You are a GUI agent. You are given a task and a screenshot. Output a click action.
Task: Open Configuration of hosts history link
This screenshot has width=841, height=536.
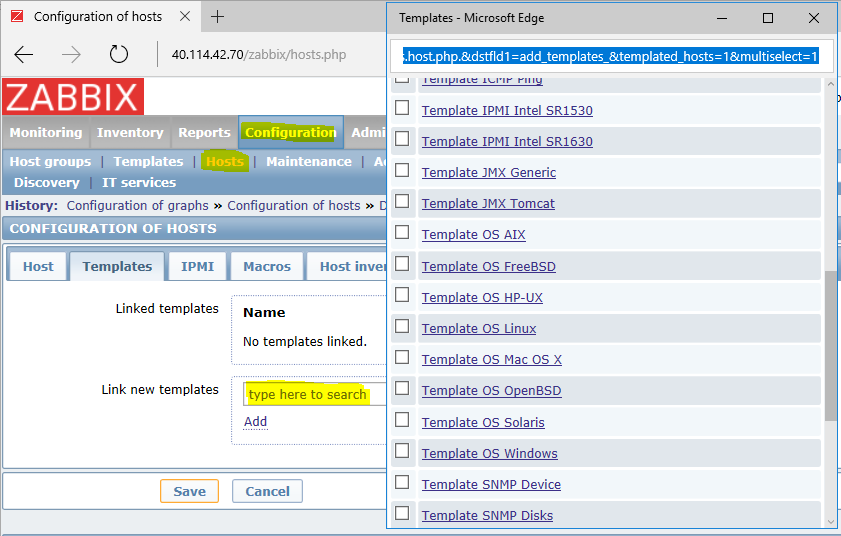coord(294,205)
